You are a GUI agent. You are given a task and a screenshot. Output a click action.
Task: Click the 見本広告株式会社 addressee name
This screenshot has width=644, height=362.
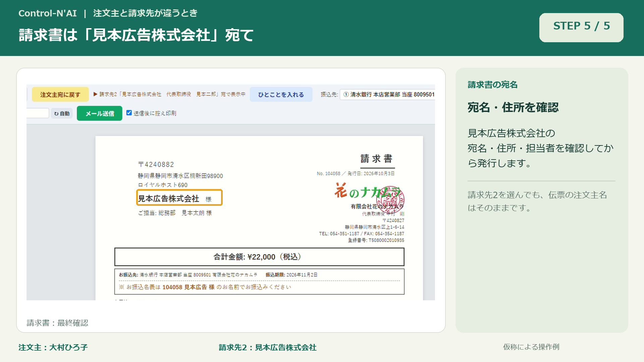pyautogui.click(x=169, y=198)
